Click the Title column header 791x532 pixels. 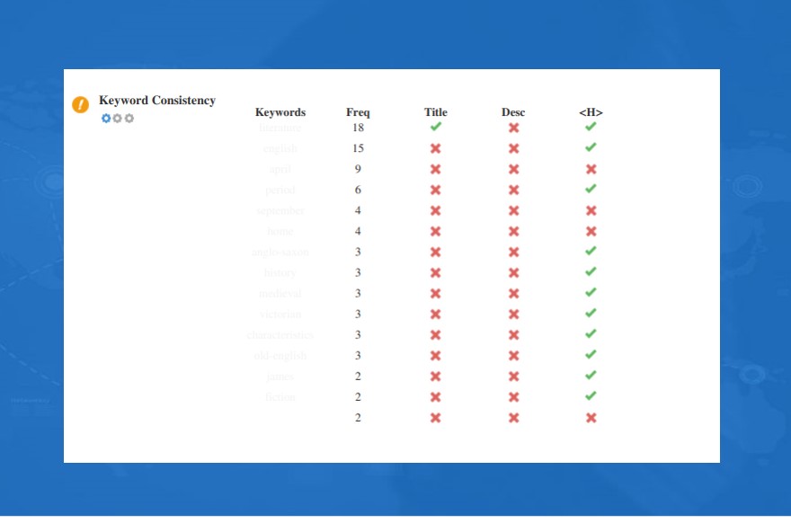tap(436, 112)
